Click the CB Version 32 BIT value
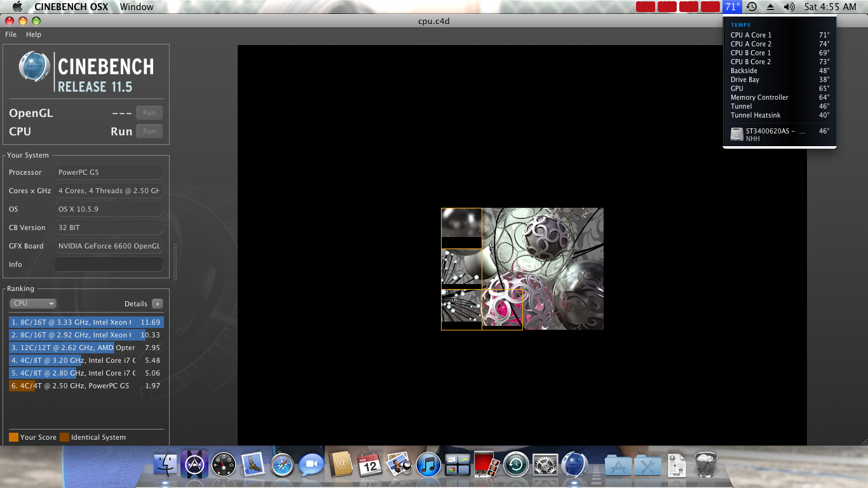868x488 pixels. pos(109,227)
